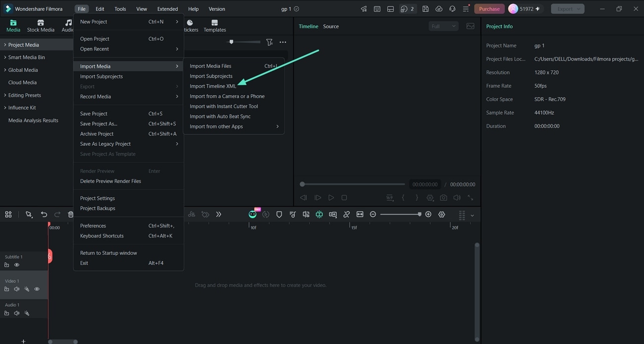Open the headset support icon
Image resolution: width=644 pixels, height=344 pixels.
click(452, 9)
